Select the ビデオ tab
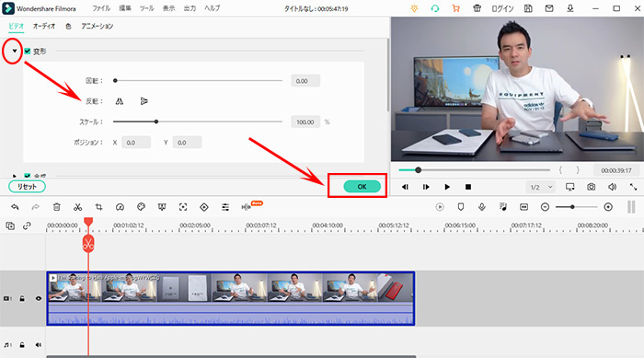 pyautogui.click(x=17, y=26)
